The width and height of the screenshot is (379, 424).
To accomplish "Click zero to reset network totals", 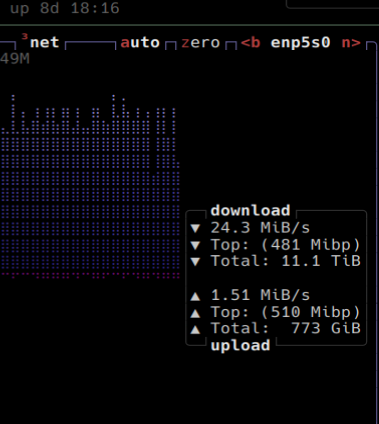I will [x=201, y=43].
